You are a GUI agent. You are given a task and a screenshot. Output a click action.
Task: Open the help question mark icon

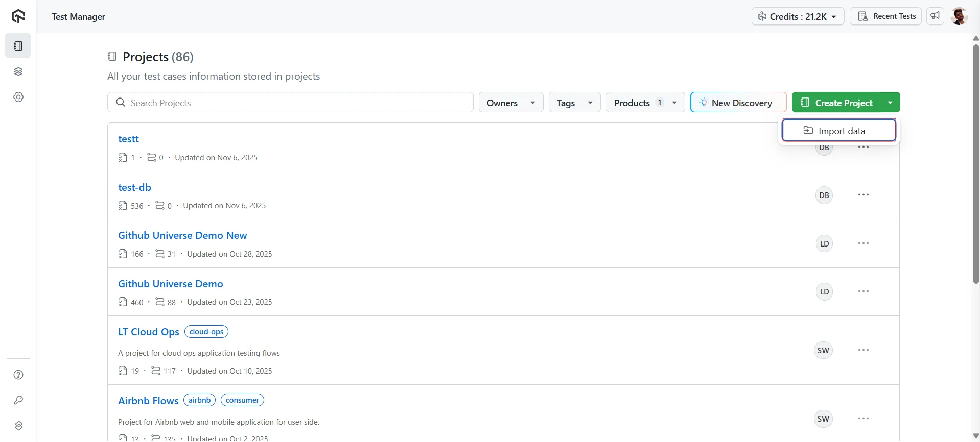[18, 375]
